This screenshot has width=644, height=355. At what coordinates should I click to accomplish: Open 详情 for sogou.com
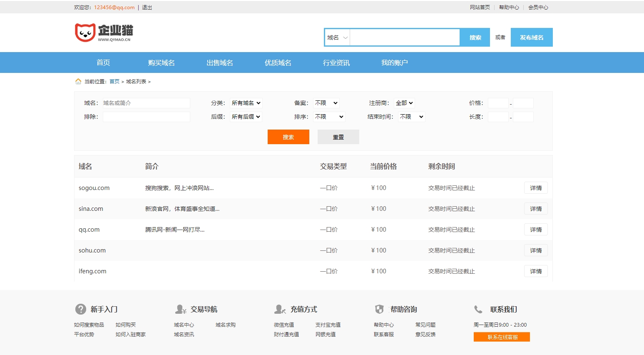click(536, 188)
